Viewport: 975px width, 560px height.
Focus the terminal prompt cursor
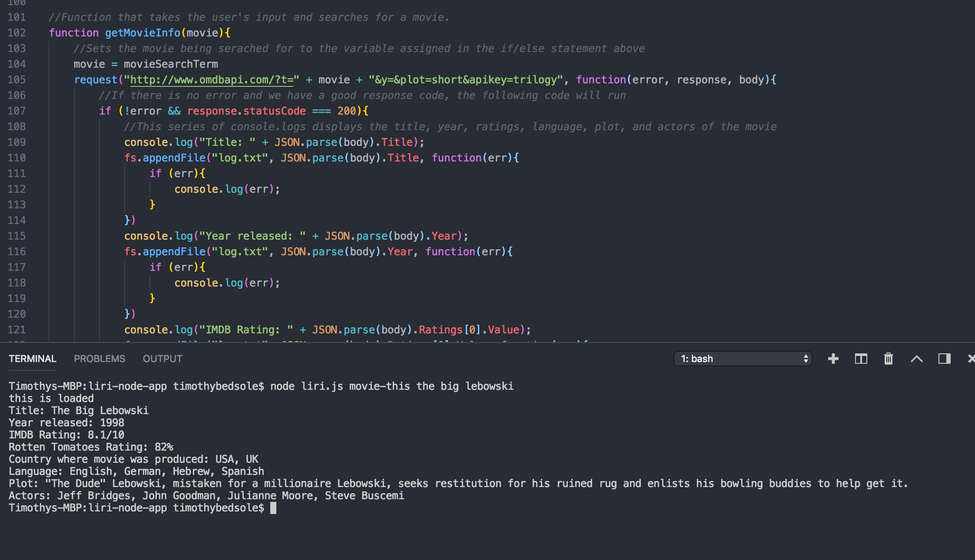(x=273, y=508)
